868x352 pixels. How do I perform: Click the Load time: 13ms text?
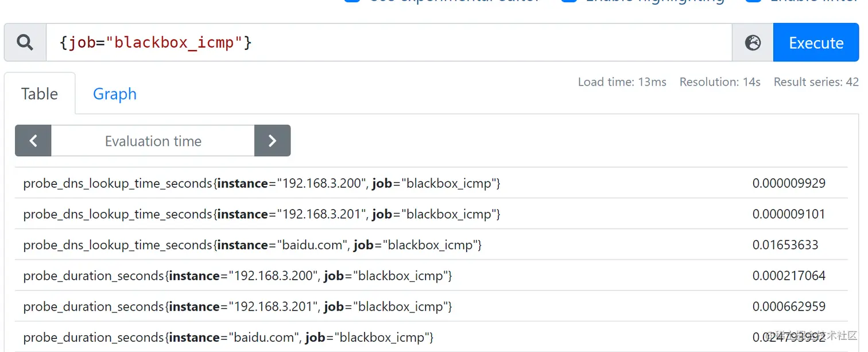(x=622, y=82)
